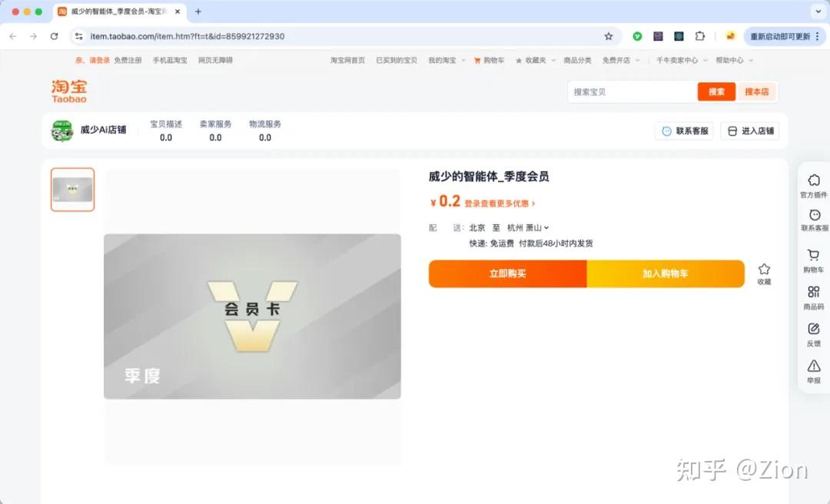Open the Chrome profile avatar
Viewport: 830px width, 504px height.
pos(731,37)
